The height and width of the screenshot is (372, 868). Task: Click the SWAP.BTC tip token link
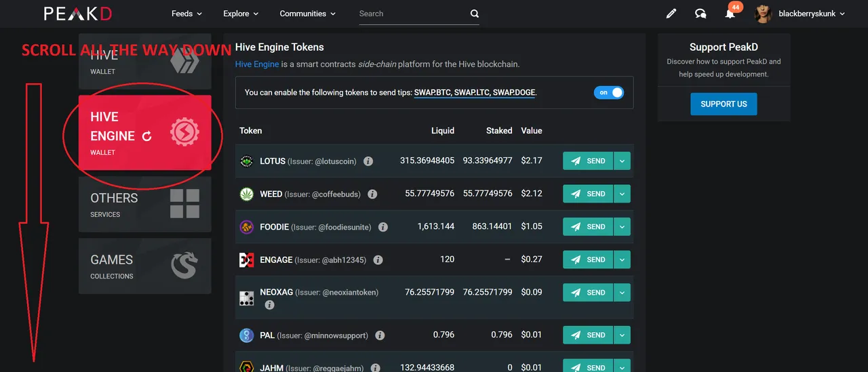[433, 92]
